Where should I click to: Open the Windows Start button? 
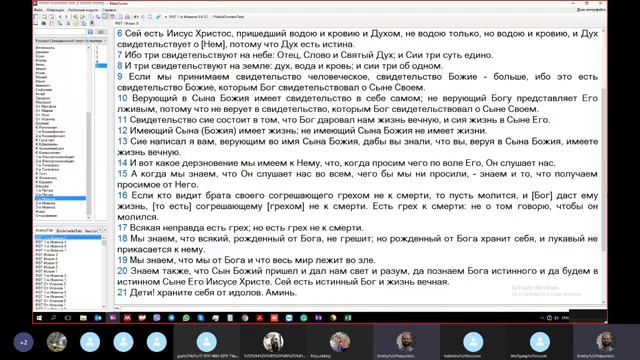[40, 318]
